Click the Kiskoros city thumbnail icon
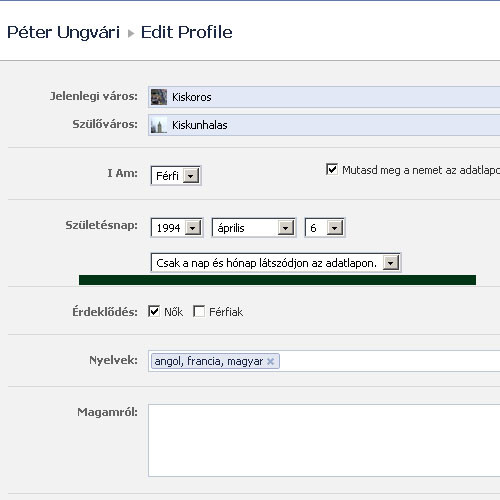The height and width of the screenshot is (500, 500). (x=159, y=97)
